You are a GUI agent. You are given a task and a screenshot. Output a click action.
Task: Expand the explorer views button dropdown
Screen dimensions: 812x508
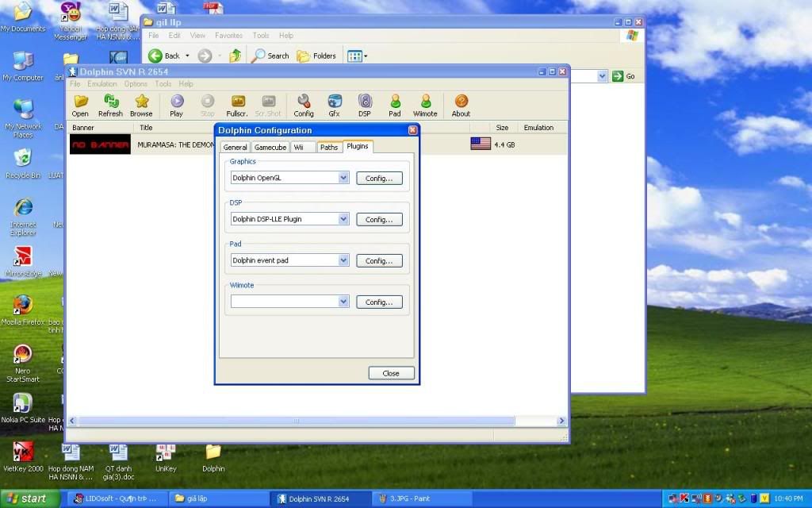click(366, 56)
